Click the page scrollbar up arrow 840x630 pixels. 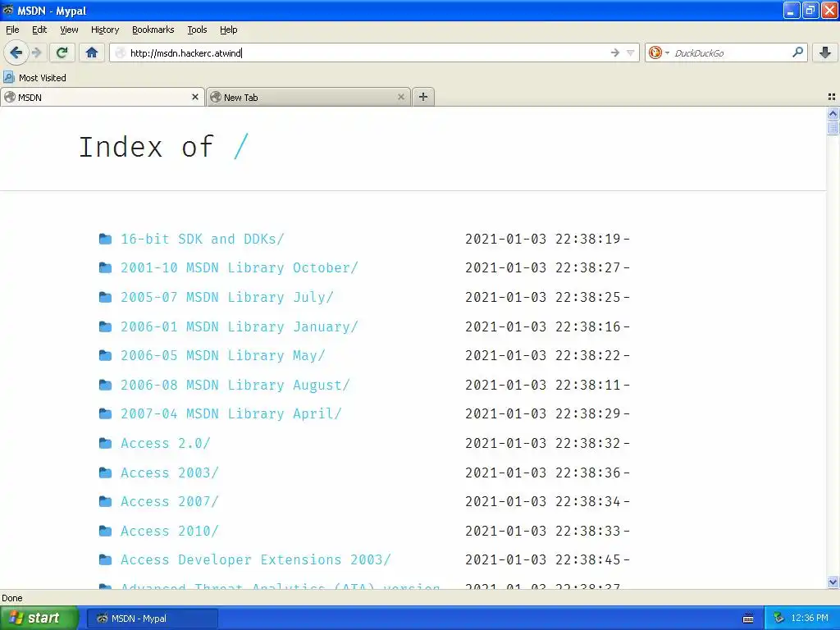tap(833, 113)
